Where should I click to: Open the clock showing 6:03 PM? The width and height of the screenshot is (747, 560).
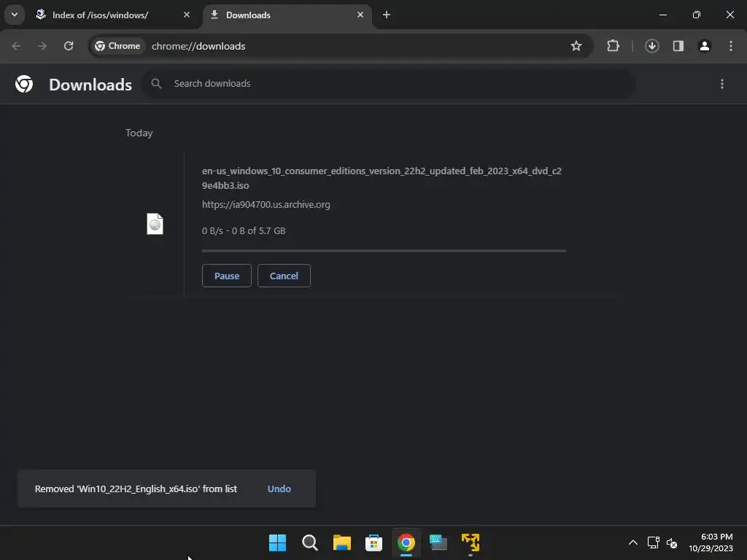click(711, 542)
